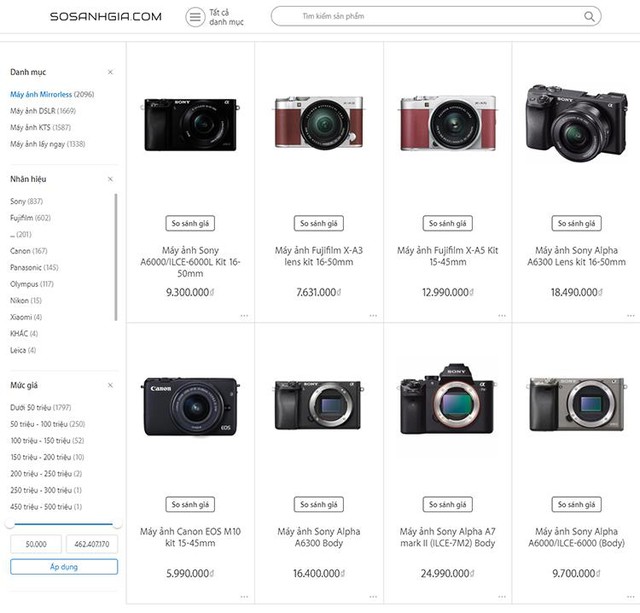This screenshot has width=640, height=613.
Task: Click the brand list scrollbar
Action: point(116,257)
